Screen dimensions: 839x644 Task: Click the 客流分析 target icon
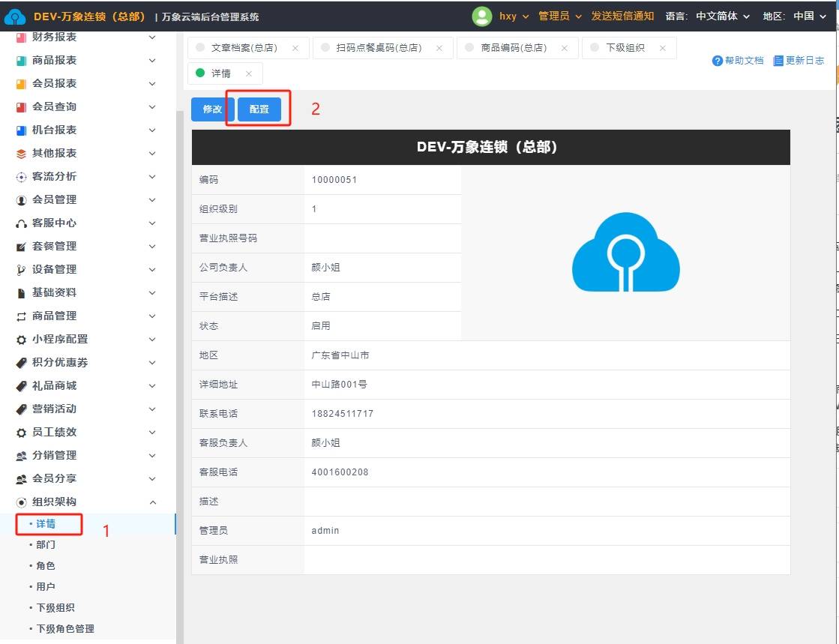click(x=22, y=177)
